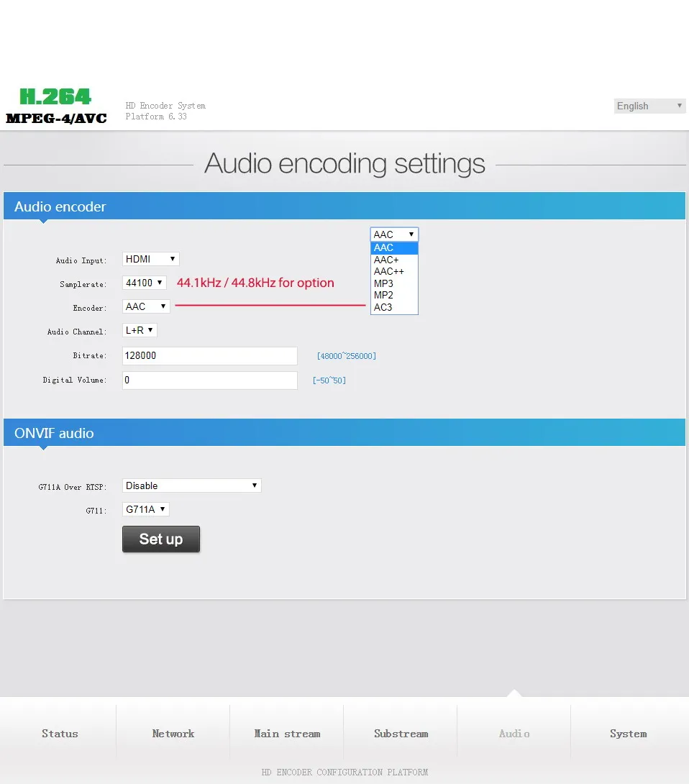This screenshot has height=784, width=689.
Task: Open the Audio Channel L+R dropdown
Action: click(140, 330)
